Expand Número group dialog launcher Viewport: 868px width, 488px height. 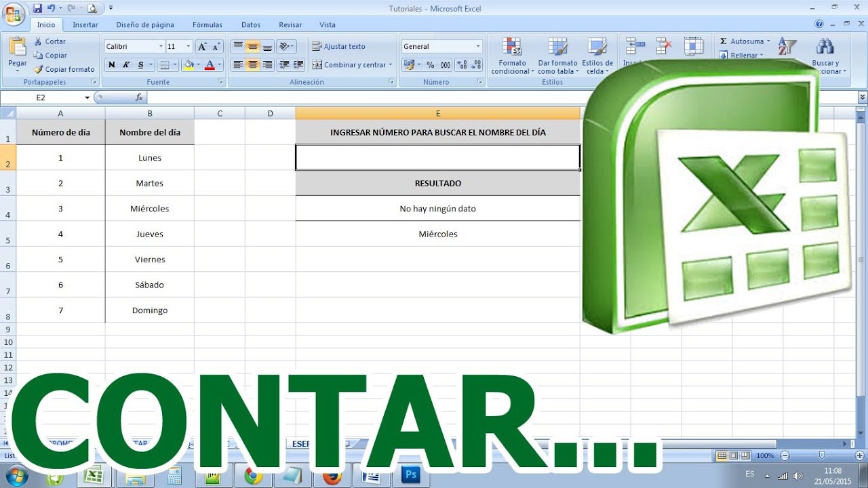(x=480, y=82)
